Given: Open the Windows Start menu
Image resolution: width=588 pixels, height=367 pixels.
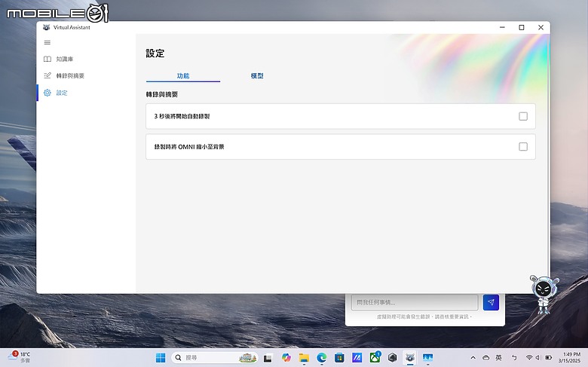Looking at the screenshot, I should (161, 358).
